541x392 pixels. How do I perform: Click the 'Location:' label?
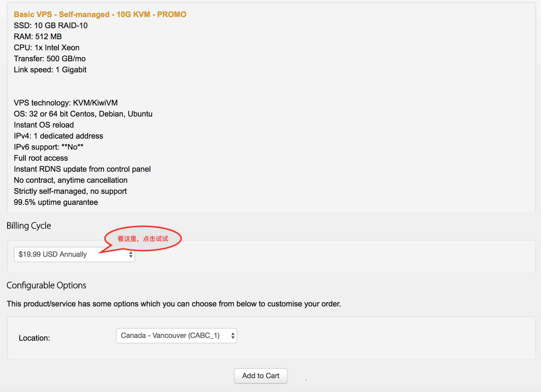click(34, 338)
